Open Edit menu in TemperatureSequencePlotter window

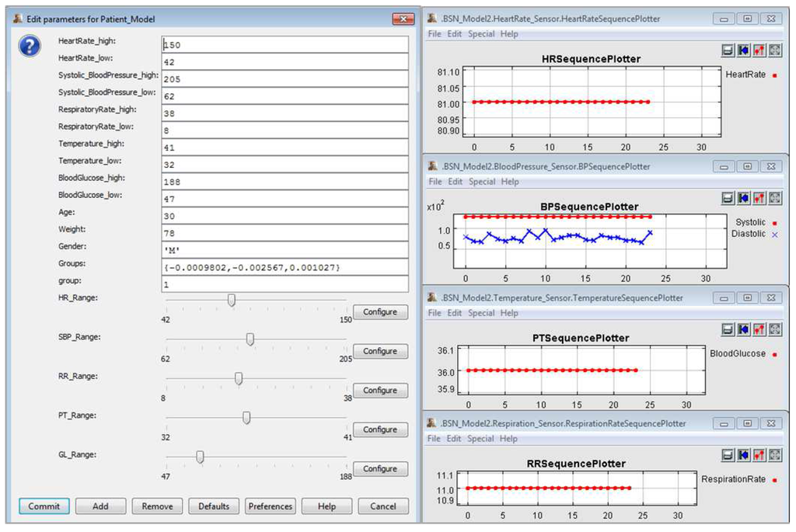coord(455,313)
